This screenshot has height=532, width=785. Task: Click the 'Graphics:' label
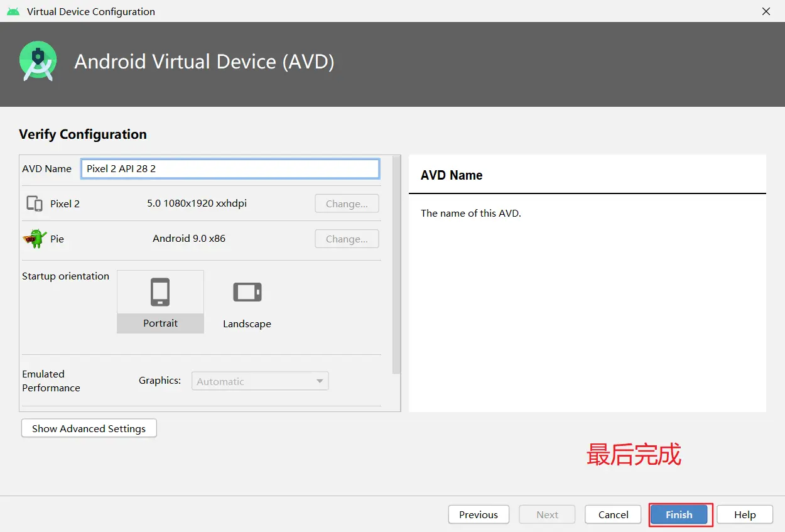[x=160, y=381]
